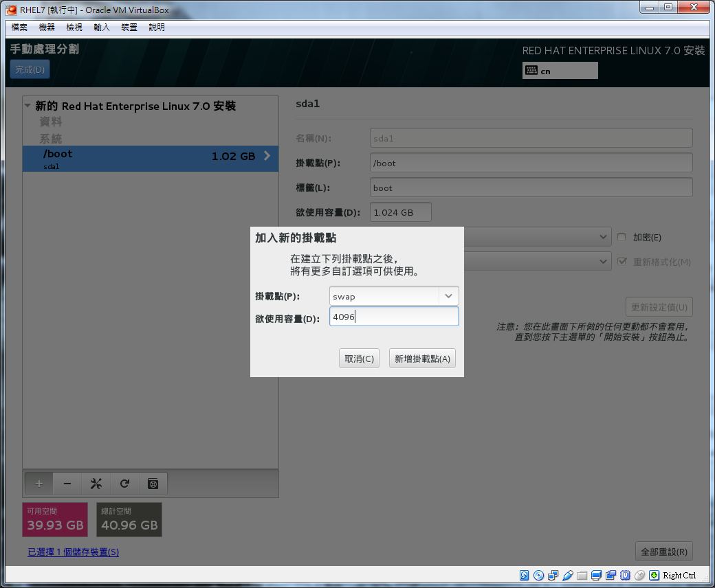Click the wrench configure mount point button
Viewport: 715px width, 588px height.
pos(96,483)
